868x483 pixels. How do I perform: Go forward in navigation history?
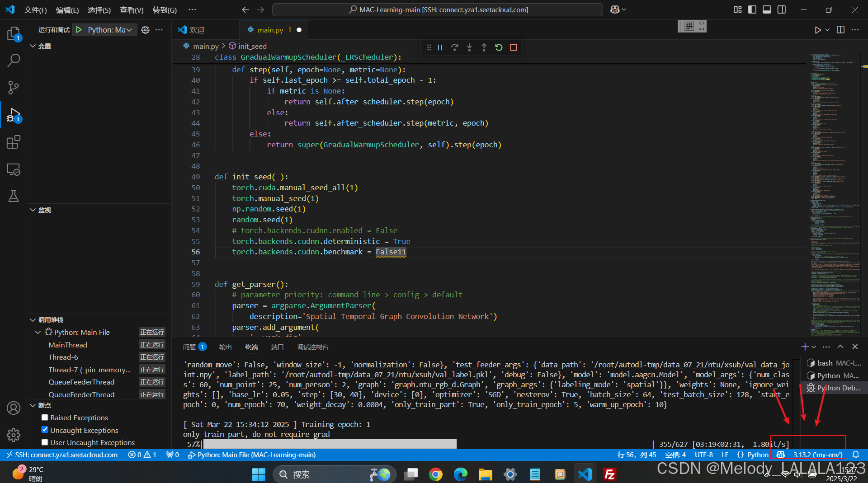[260, 9]
